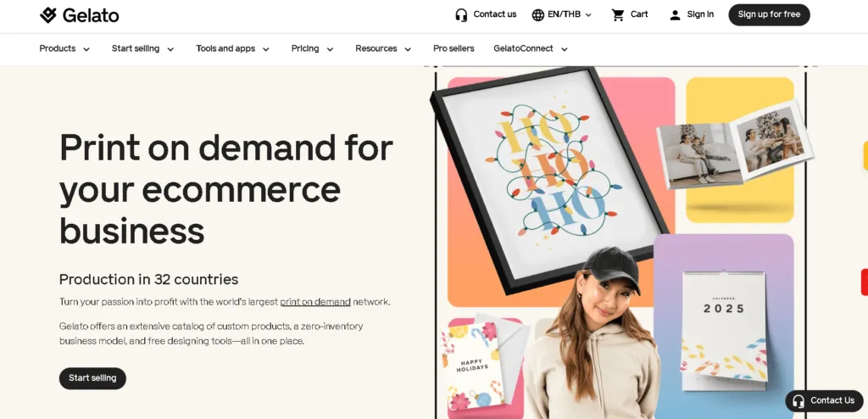Open the Pricing dropdown menu
This screenshot has height=419, width=868.
point(312,49)
